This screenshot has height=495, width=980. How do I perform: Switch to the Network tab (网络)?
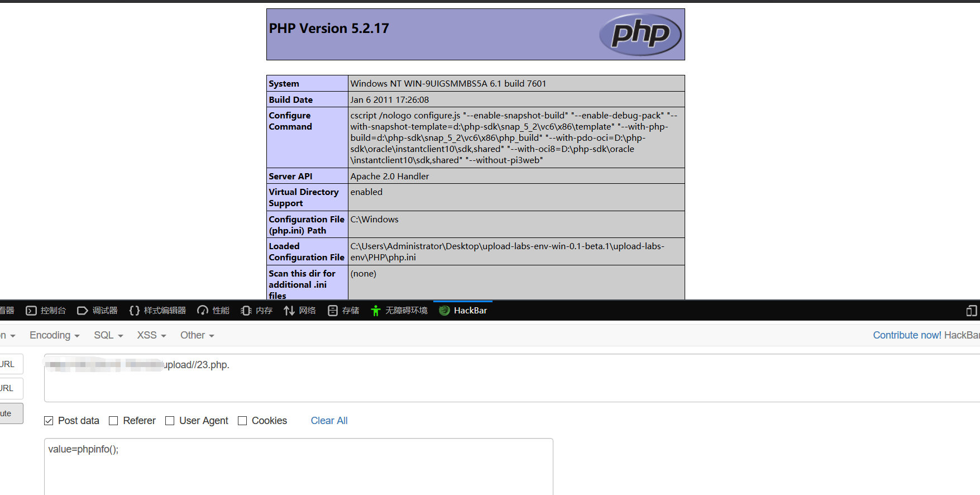(x=300, y=311)
